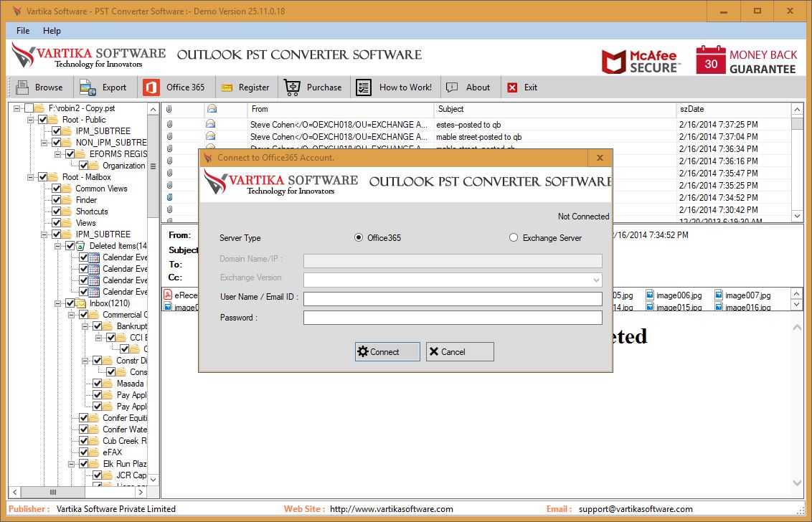Click the Inbox(1210) folder icon
Image resolution: width=812 pixels, height=522 pixels.
[x=81, y=303]
